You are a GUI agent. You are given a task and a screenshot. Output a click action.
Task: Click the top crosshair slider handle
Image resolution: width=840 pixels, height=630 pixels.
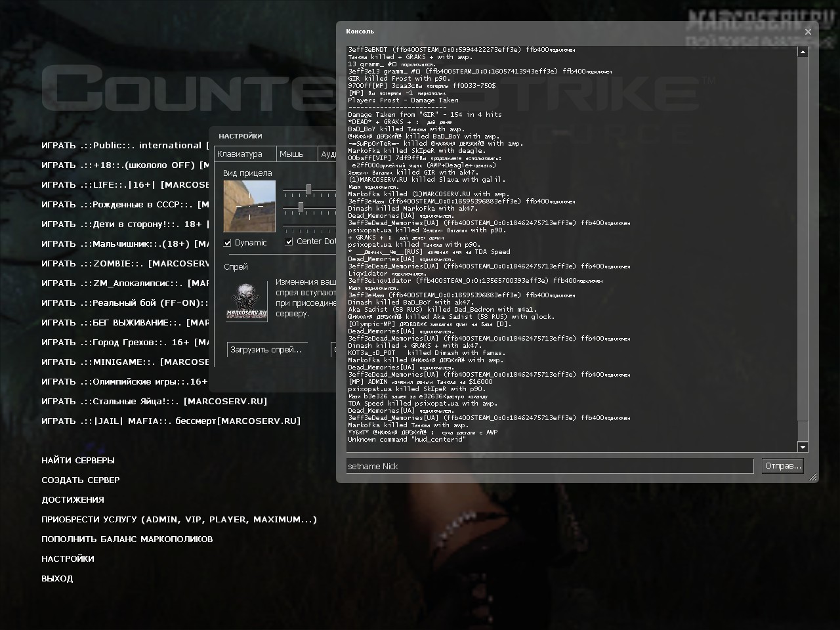tap(308, 190)
